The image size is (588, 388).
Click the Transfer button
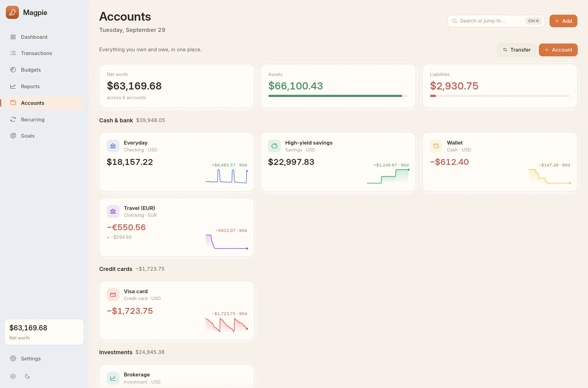[516, 50]
